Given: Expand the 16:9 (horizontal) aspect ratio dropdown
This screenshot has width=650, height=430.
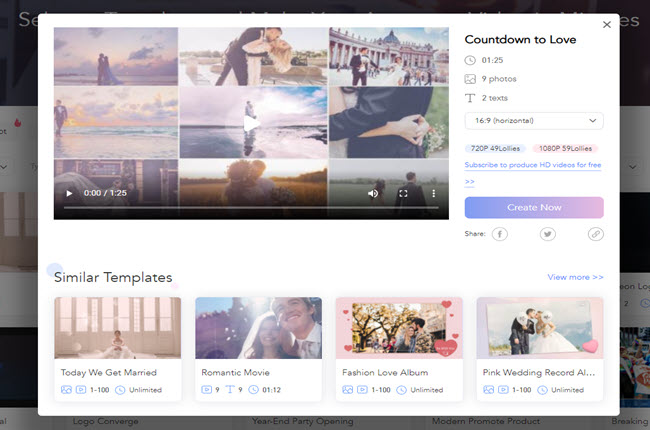Looking at the screenshot, I should coord(534,121).
